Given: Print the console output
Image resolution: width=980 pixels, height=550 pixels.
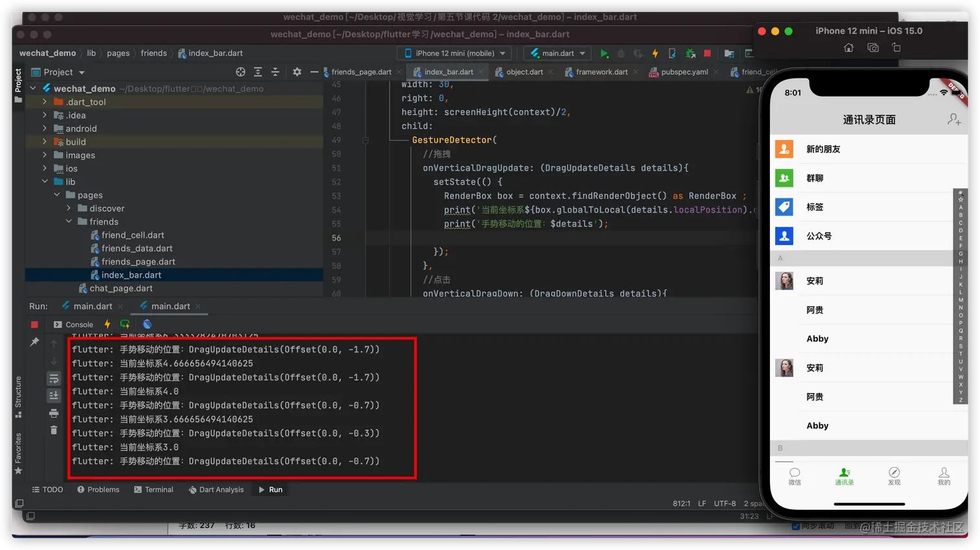Looking at the screenshot, I should (x=54, y=413).
